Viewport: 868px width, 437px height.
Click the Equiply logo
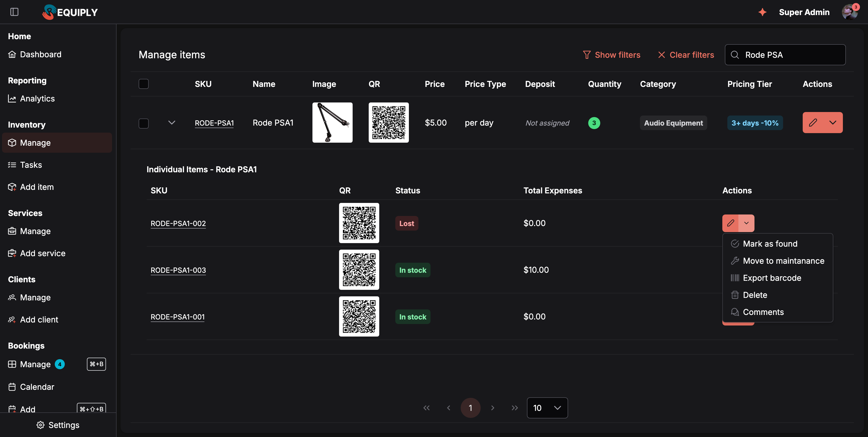point(70,12)
